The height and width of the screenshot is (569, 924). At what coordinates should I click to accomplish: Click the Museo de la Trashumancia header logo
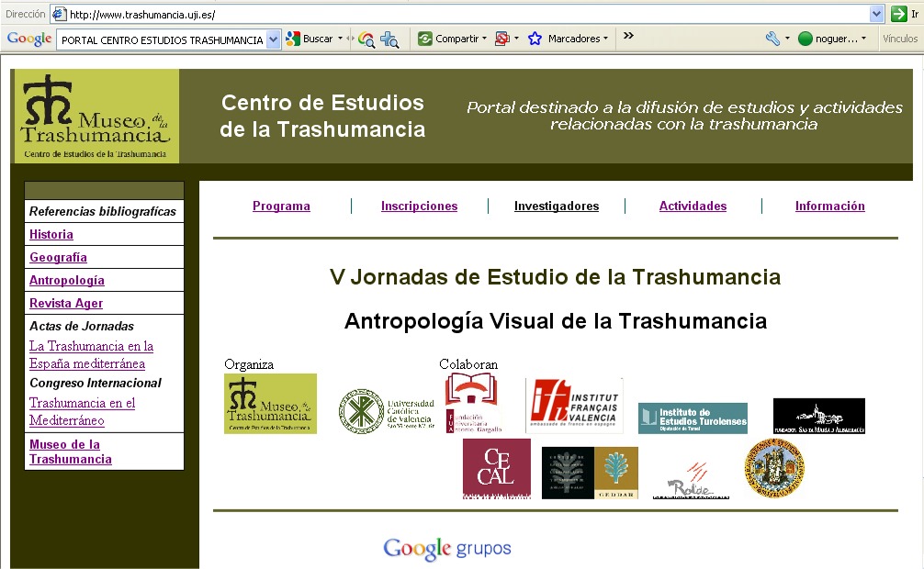96,117
